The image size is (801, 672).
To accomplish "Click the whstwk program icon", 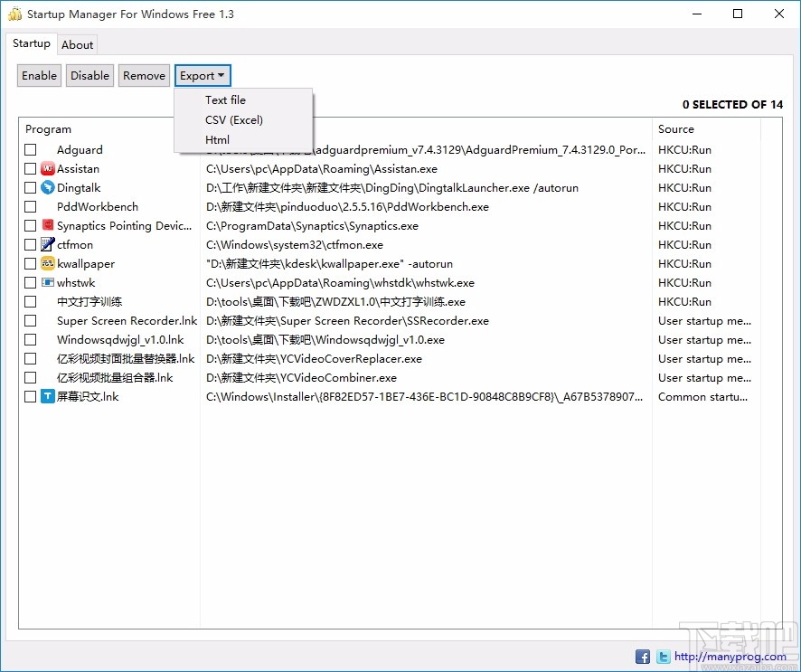I will pos(47,282).
